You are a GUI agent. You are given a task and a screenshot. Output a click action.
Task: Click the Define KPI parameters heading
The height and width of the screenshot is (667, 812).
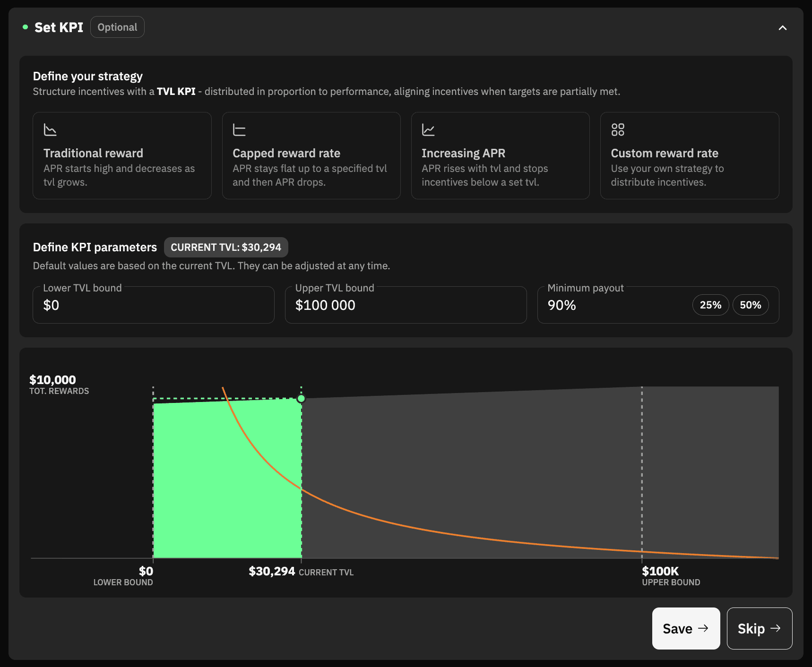[95, 247]
